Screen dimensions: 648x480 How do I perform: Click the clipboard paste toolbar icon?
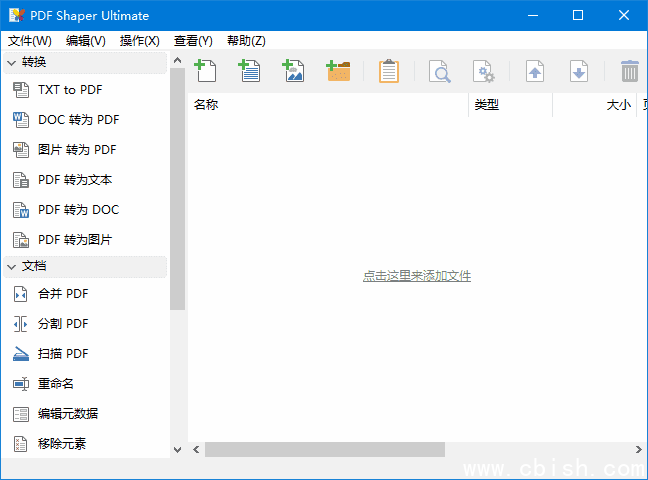389,71
